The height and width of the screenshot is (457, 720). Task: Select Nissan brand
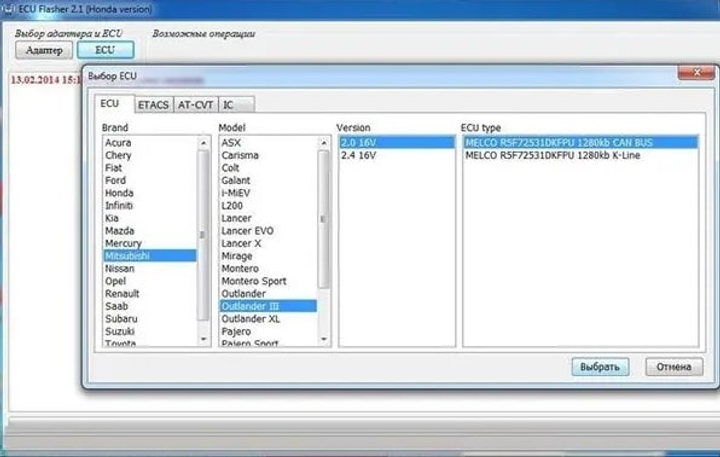pyautogui.click(x=150, y=268)
